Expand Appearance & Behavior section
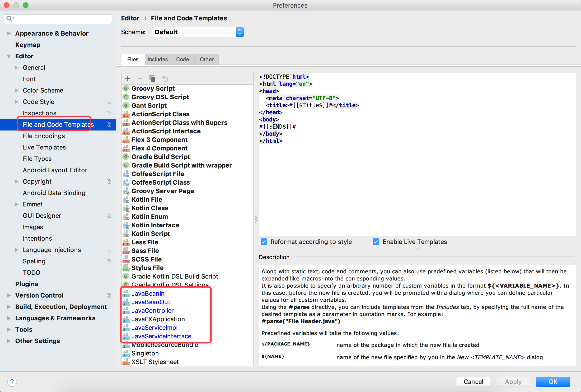Image resolution: width=581 pixels, height=392 pixels. click(x=9, y=33)
